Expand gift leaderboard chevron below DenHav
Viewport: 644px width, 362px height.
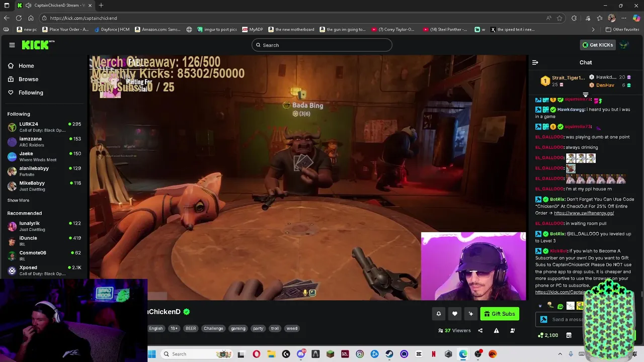pyautogui.click(x=586, y=95)
